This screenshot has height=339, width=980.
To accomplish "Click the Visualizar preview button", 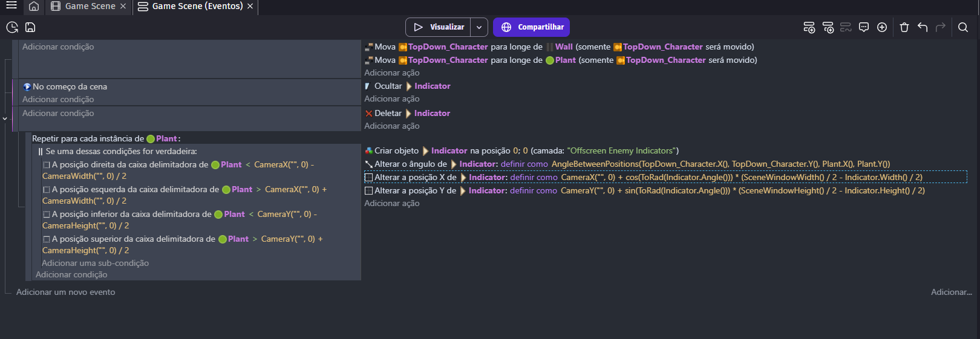I will [439, 27].
